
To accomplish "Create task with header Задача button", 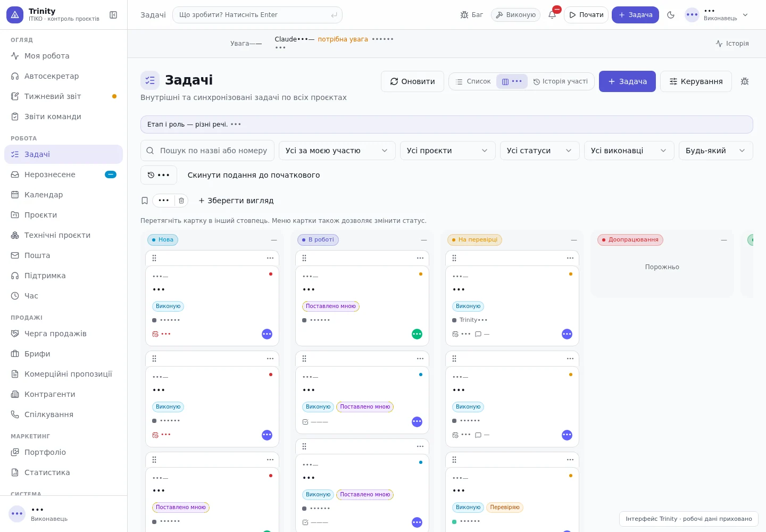I will coord(635,15).
